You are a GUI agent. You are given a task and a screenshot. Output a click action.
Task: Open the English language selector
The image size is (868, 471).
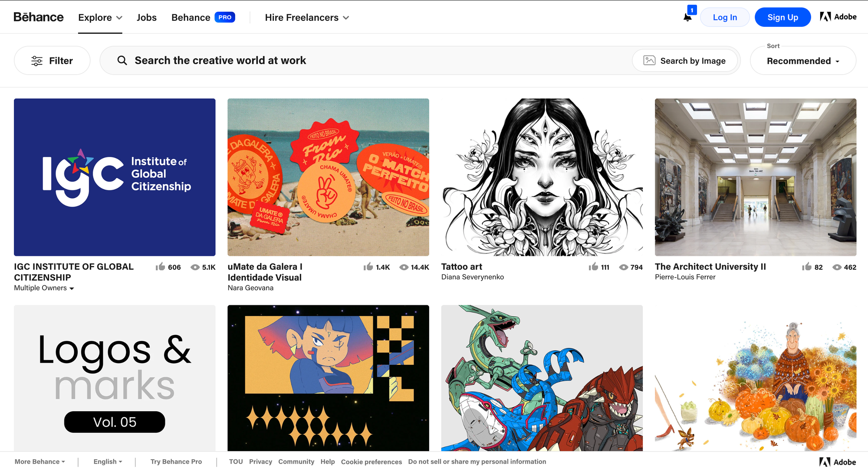click(x=108, y=461)
